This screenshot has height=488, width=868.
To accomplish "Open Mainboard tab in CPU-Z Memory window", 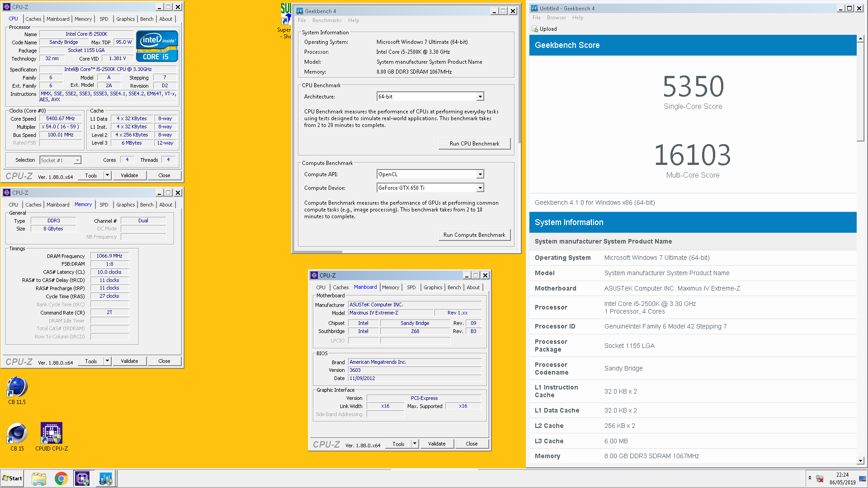I will (58, 205).
